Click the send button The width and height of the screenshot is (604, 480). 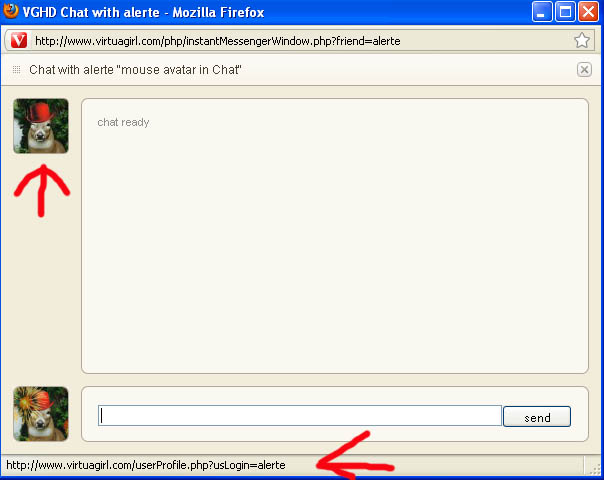[537, 416]
